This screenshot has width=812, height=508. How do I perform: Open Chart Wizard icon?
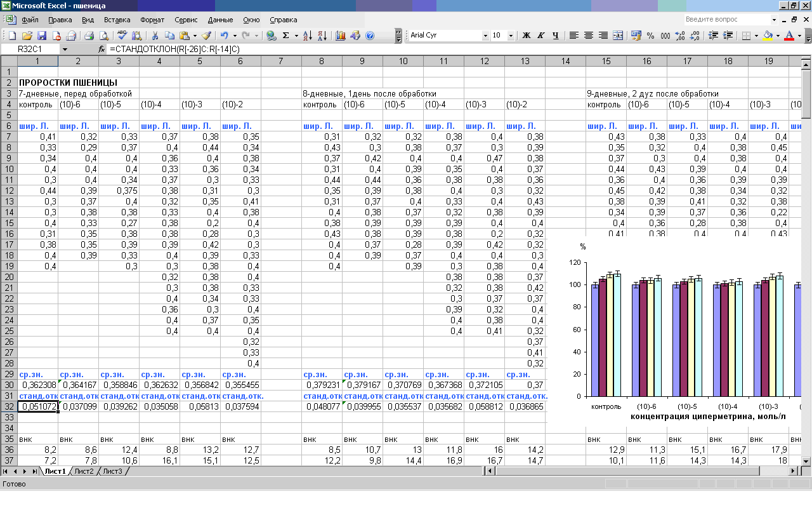tap(341, 36)
